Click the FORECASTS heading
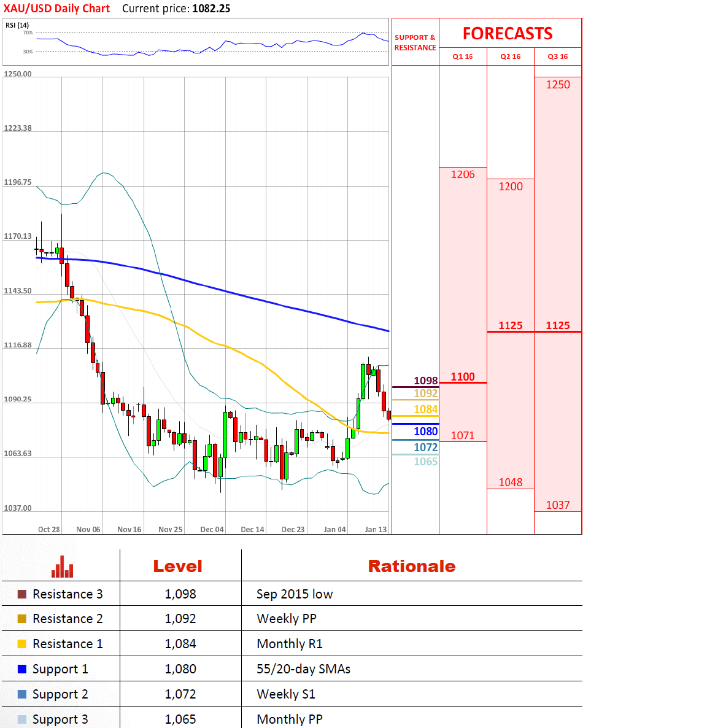707x728 pixels. [x=508, y=33]
